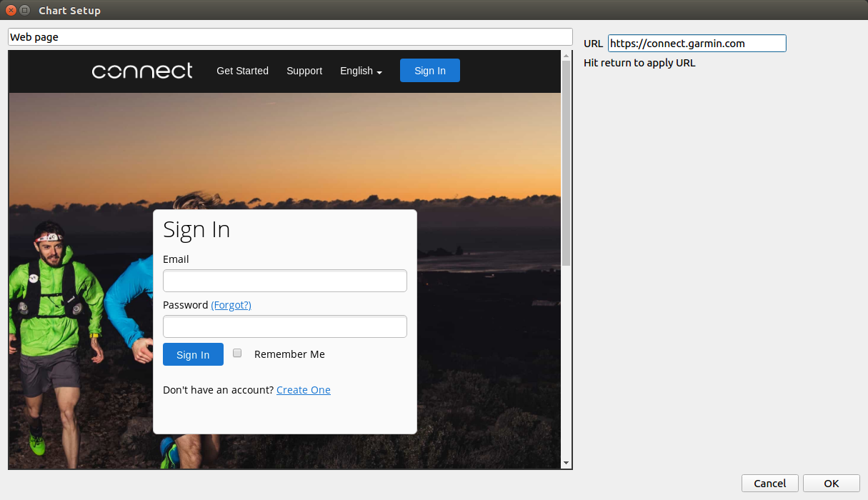Image resolution: width=868 pixels, height=500 pixels.
Task: Follow the Forgot? password link
Action: click(231, 305)
